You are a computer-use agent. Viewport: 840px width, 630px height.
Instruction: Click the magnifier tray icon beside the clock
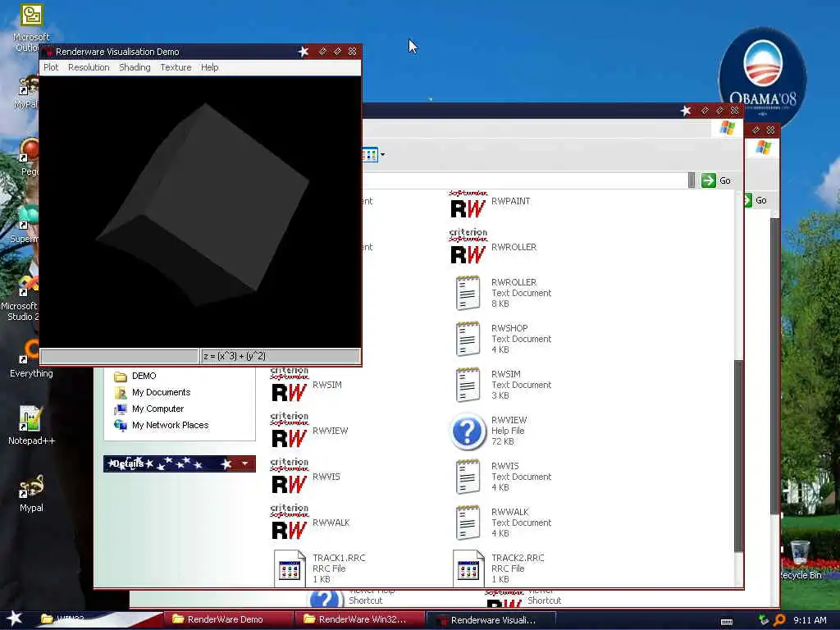780,620
